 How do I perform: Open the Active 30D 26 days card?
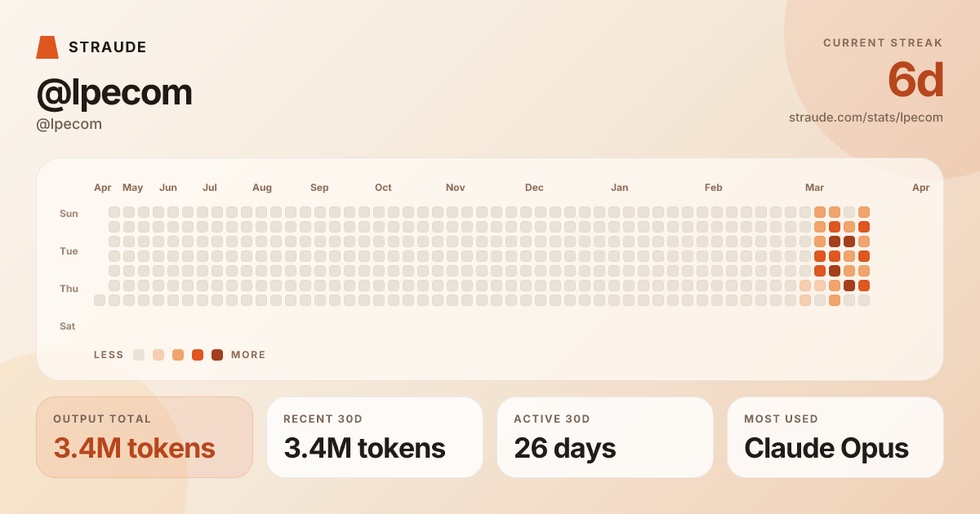605,437
